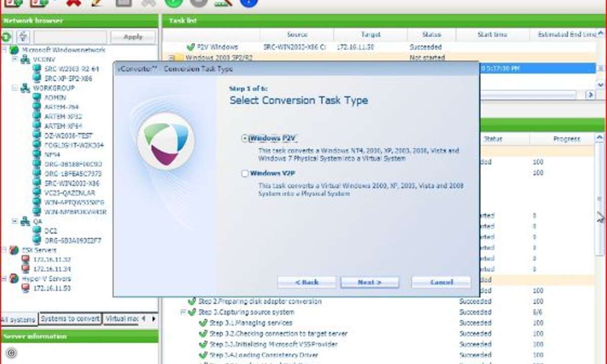Click the blue info toolbar icon
Screen dimensions: 607x364
point(248,3)
